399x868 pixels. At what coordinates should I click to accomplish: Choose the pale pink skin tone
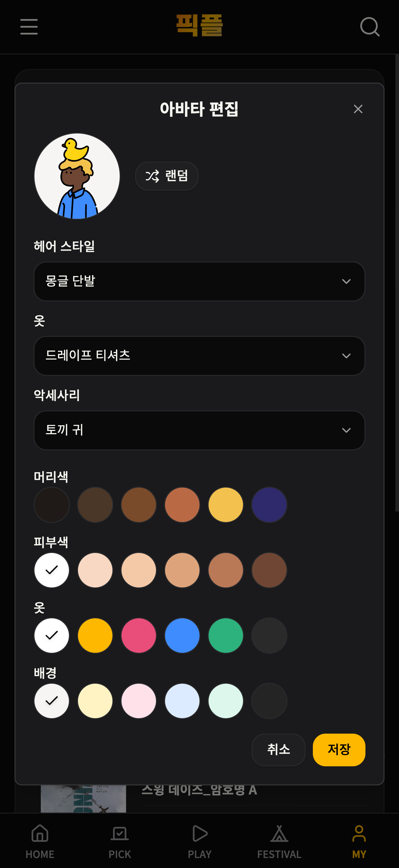tap(95, 570)
